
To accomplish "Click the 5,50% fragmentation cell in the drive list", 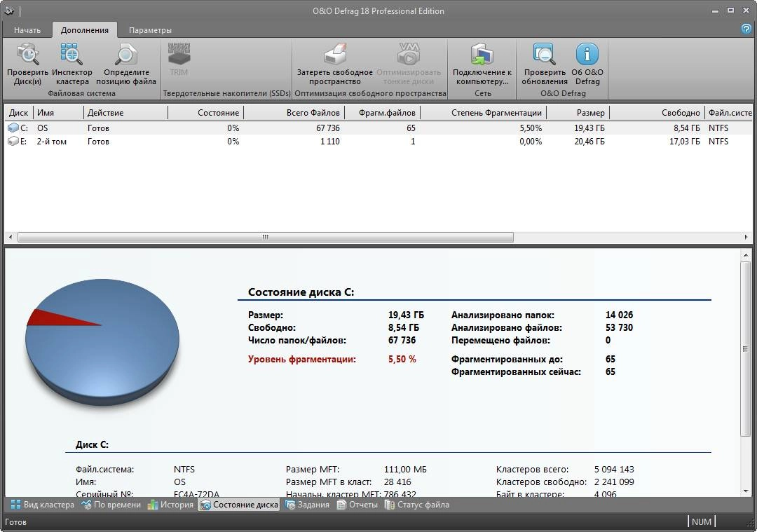I will point(531,128).
